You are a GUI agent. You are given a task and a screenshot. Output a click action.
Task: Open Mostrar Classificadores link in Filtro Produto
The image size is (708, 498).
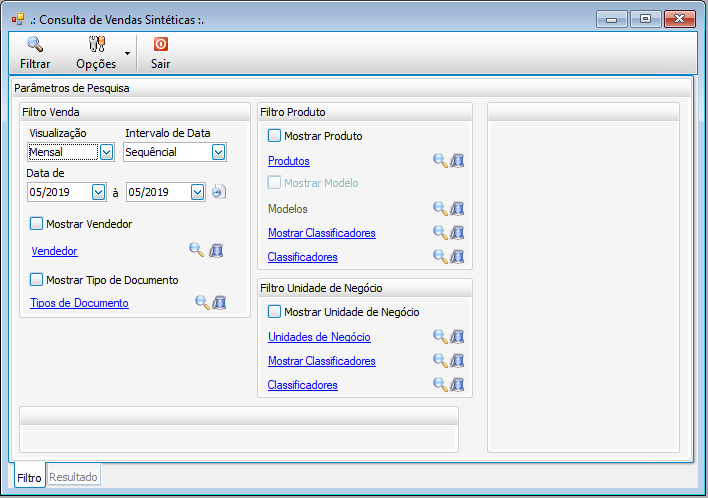(322, 233)
